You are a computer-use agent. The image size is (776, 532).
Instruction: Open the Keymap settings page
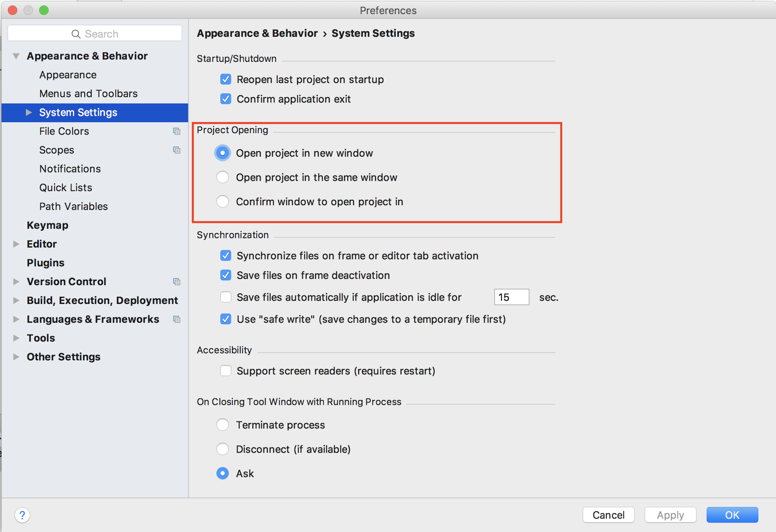pos(47,225)
